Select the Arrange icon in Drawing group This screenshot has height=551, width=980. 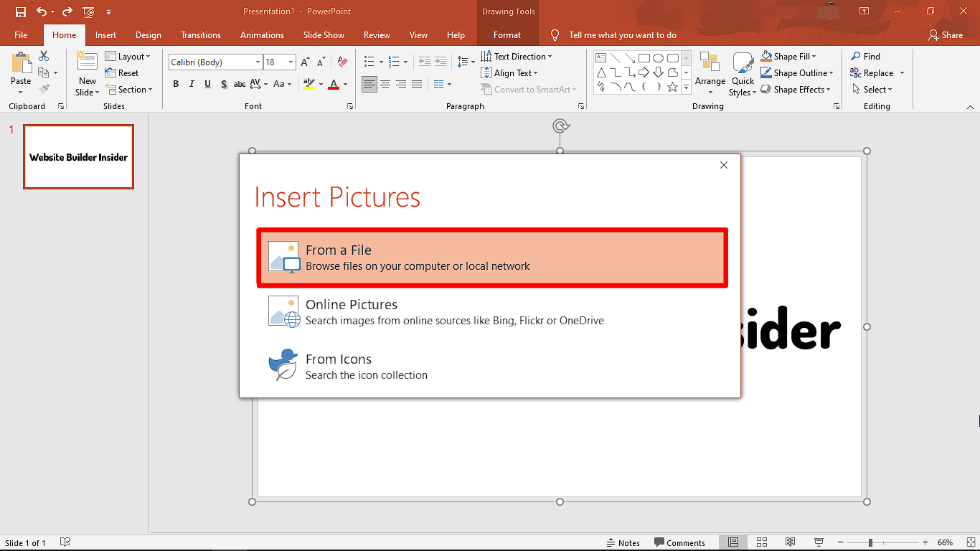click(x=710, y=72)
